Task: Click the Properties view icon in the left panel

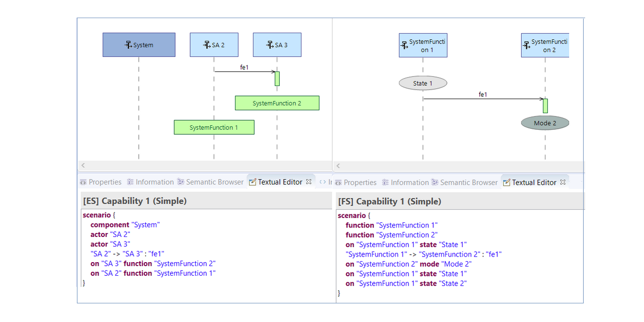Action: [x=83, y=182]
